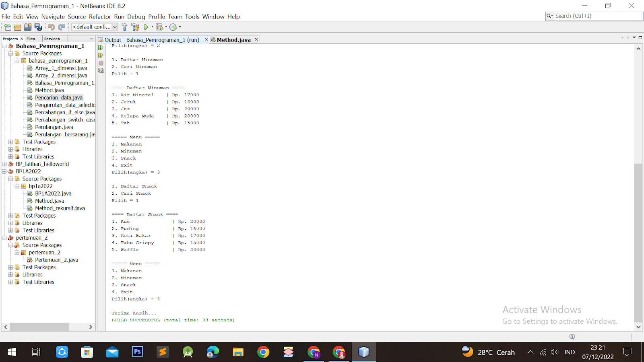
Task: Click the Open Project toolbar icon
Action: [28, 27]
